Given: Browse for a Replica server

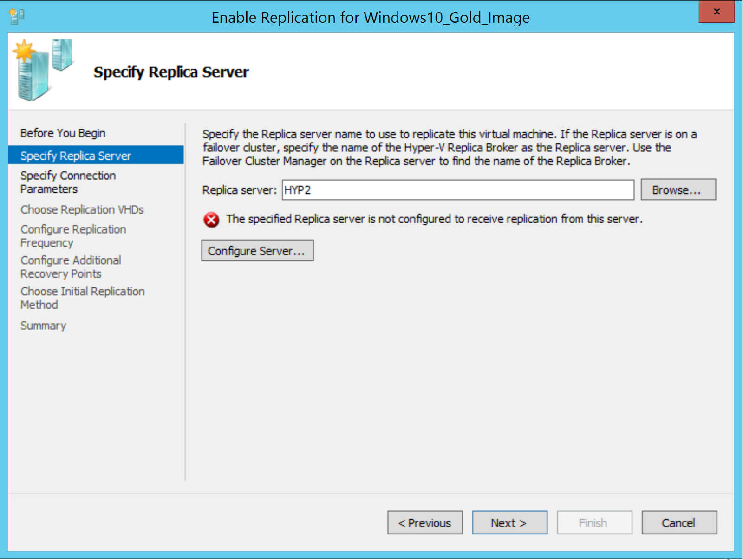Looking at the screenshot, I should click(x=678, y=189).
